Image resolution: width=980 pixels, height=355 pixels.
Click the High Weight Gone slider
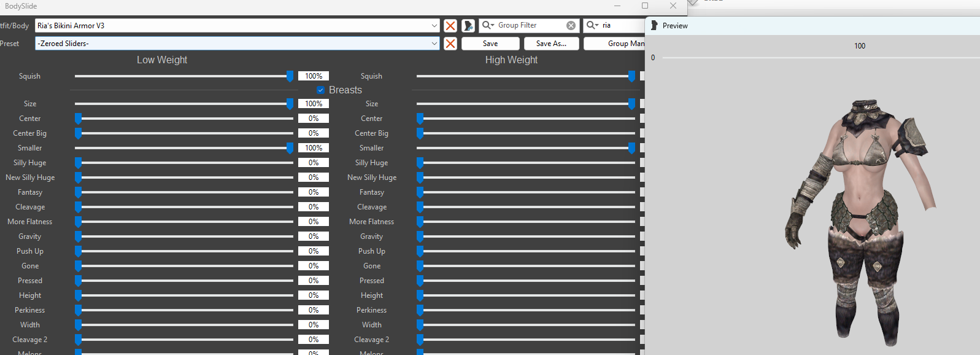click(x=526, y=266)
